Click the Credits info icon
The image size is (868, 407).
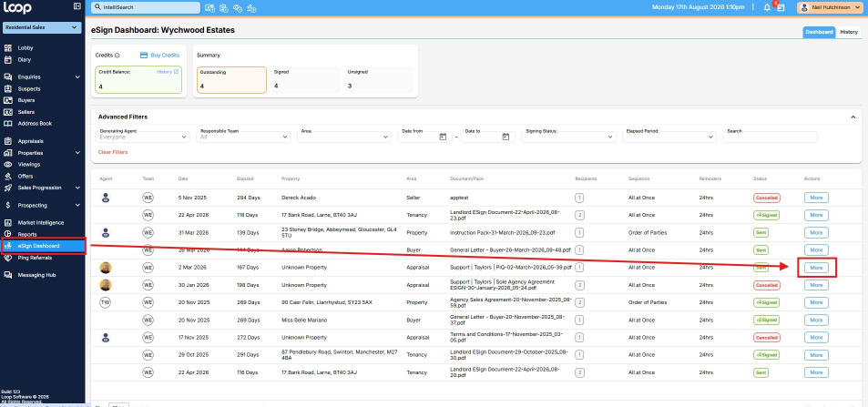[x=117, y=56]
